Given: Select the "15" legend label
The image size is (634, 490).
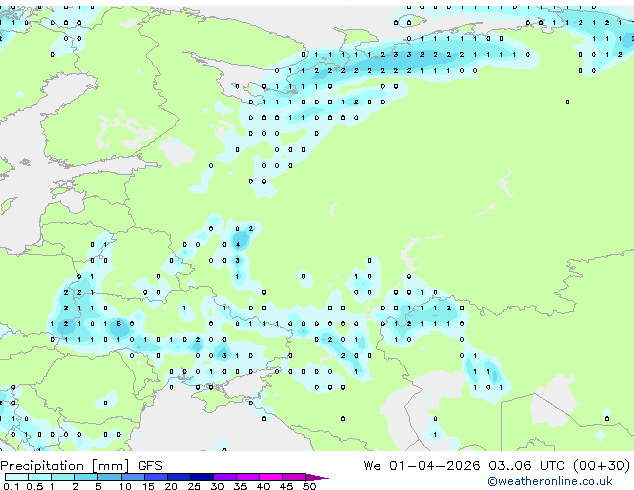Looking at the screenshot, I should pos(148,486).
